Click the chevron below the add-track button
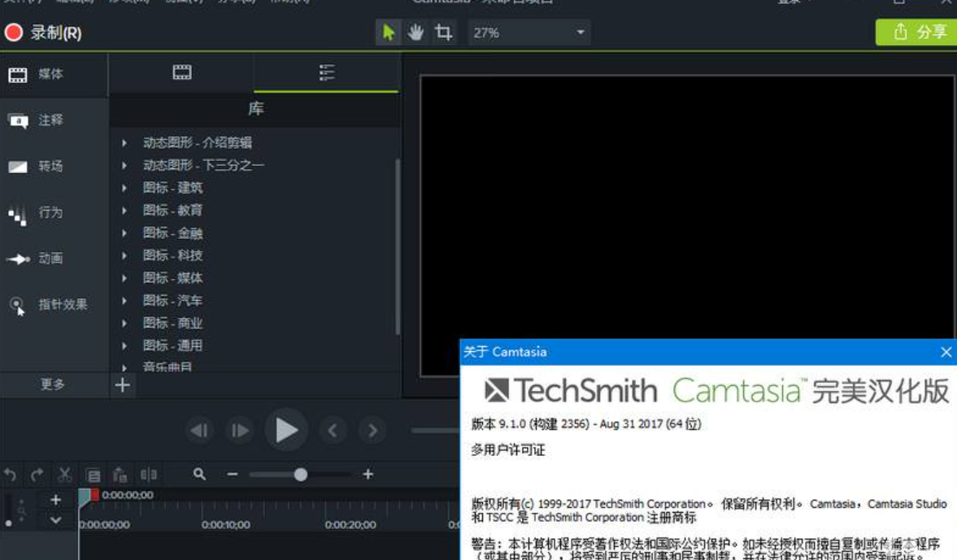This screenshot has height=560, width=957. (x=55, y=520)
